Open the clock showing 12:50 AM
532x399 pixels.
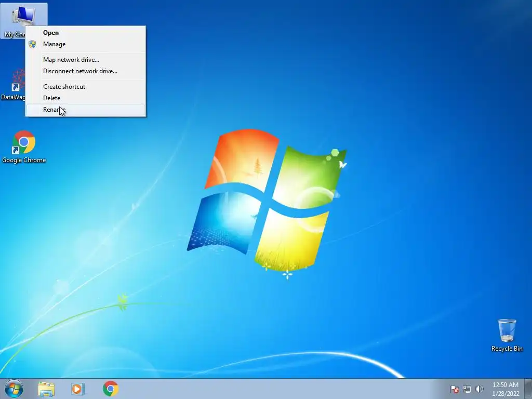click(506, 389)
